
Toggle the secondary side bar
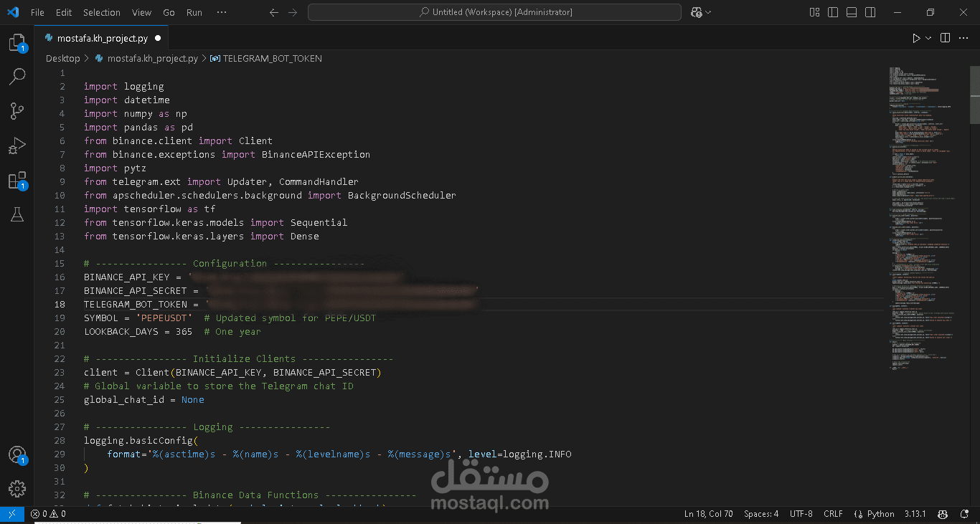coord(870,12)
